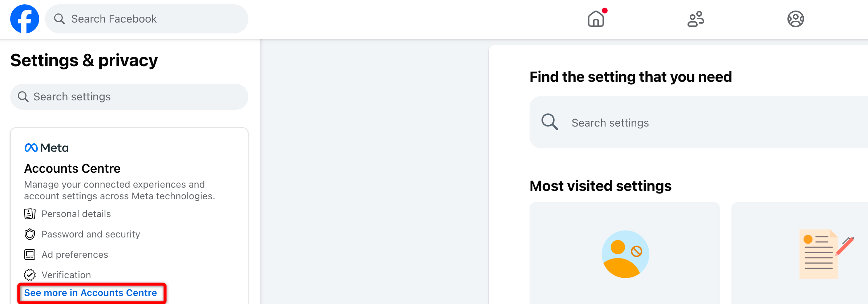868x304 pixels.
Task: Open the Friends icon in top bar
Action: [x=695, y=19]
